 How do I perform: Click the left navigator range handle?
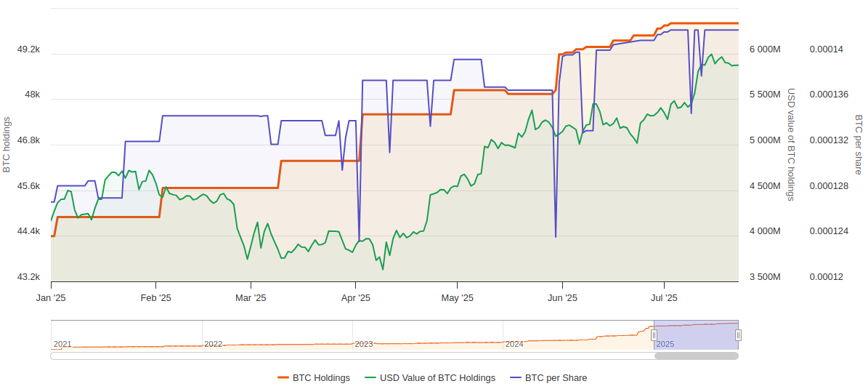coord(654,335)
